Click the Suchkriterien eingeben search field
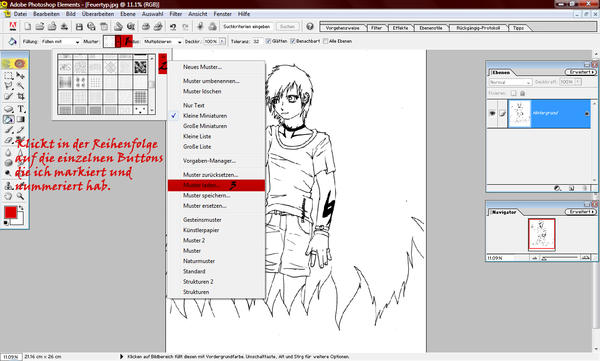Viewport: 600px width, 361px height. click(x=247, y=27)
